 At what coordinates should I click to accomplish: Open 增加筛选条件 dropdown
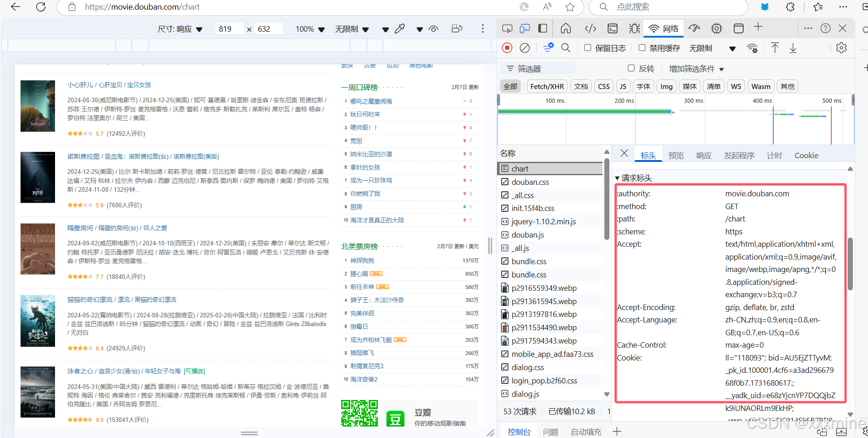[x=696, y=69]
